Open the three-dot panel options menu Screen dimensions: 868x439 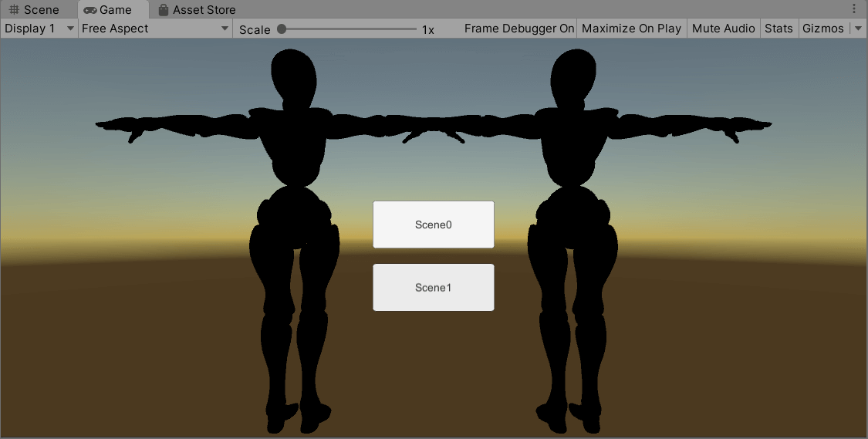[853, 9]
